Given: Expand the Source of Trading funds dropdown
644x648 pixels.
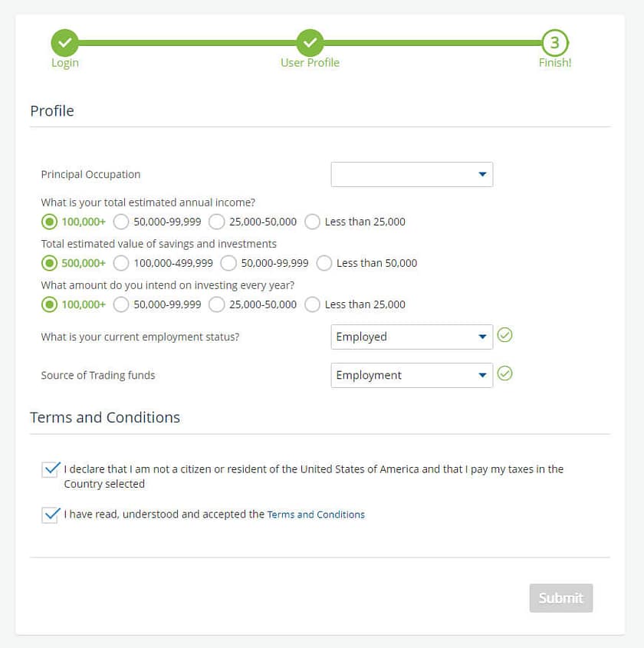Looking at the screenshot, I should click(412, 375).
